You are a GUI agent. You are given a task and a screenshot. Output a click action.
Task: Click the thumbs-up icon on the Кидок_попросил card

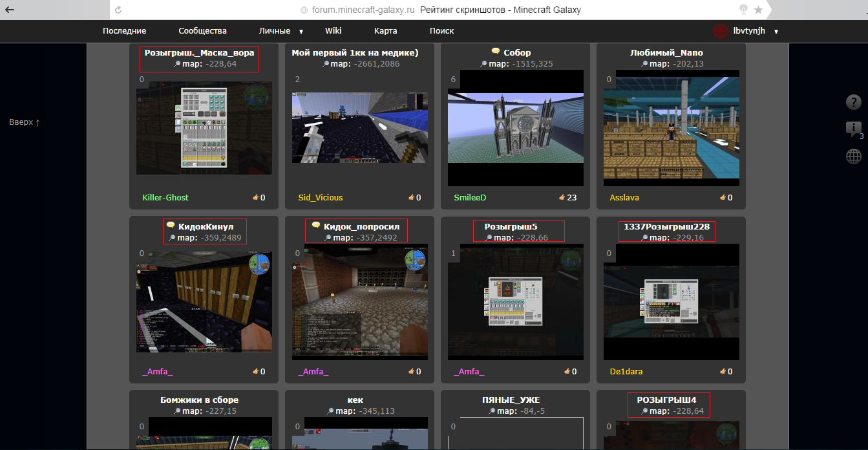click(x=411, y=371)
